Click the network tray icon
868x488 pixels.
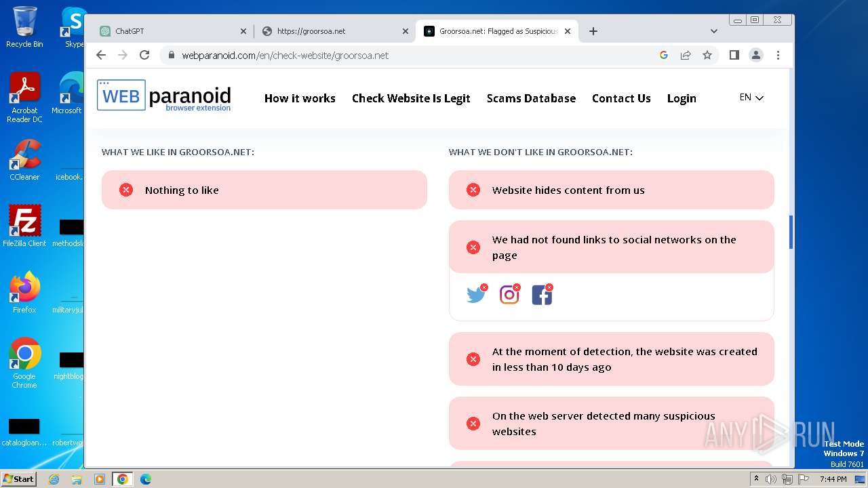pos(787,479)
